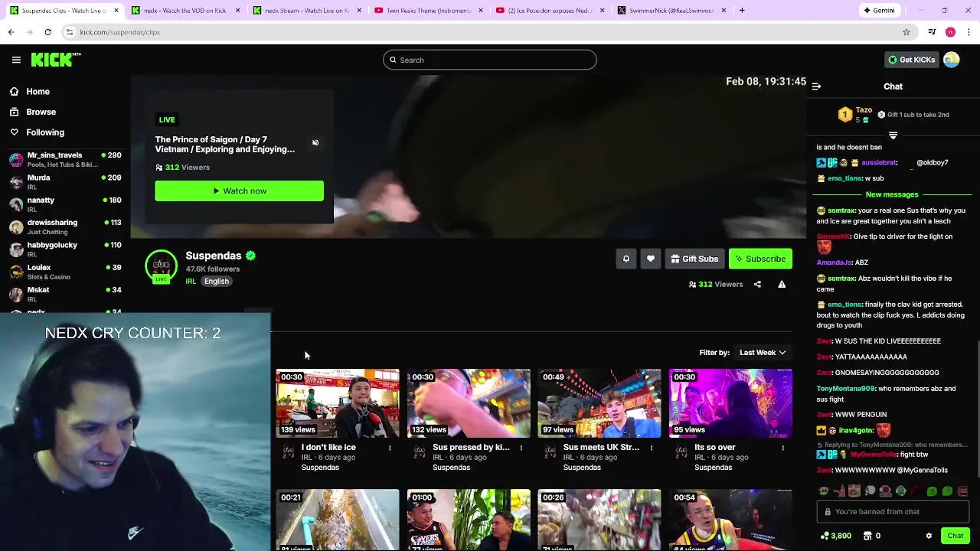Open Suspendas channel avatar

[161, 266]
